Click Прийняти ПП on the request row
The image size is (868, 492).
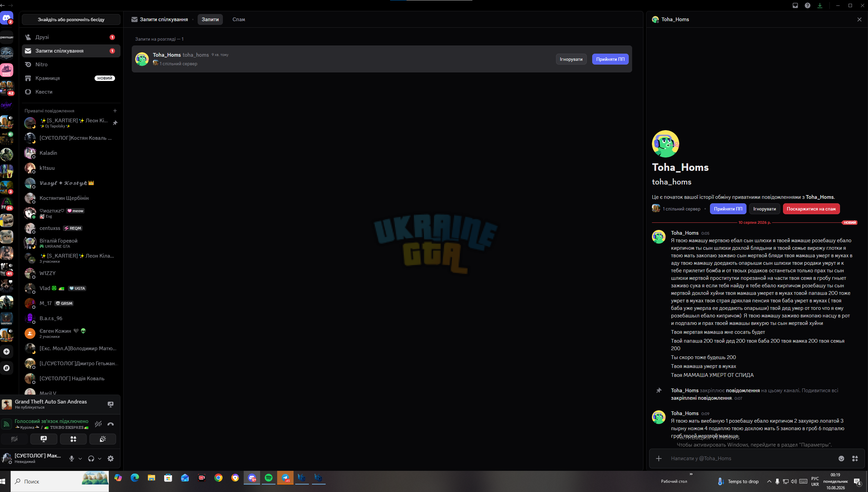pyautogui.click(x=610, y=59)
